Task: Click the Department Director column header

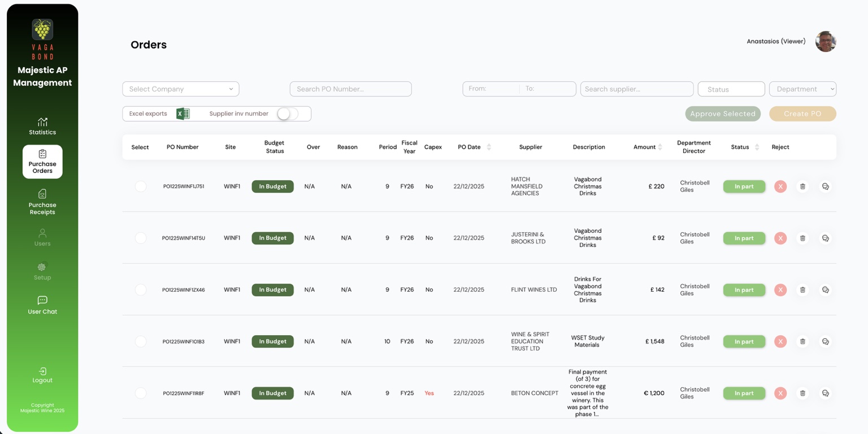Action: (694, 147)
